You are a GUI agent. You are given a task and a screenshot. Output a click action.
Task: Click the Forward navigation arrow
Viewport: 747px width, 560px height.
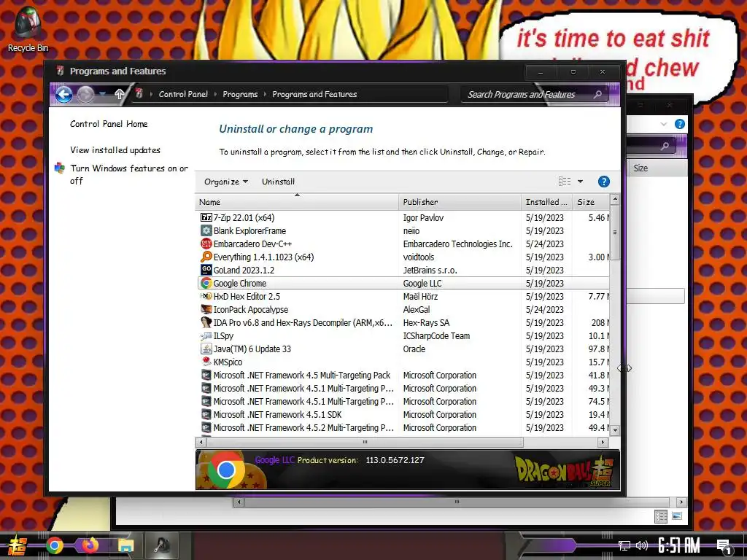[x=85, y=94]
